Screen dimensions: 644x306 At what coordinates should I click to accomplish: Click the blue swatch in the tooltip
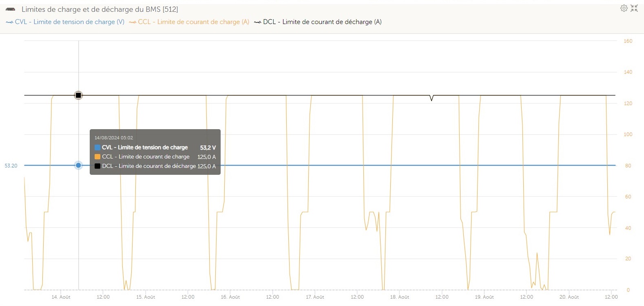[97, 147]
